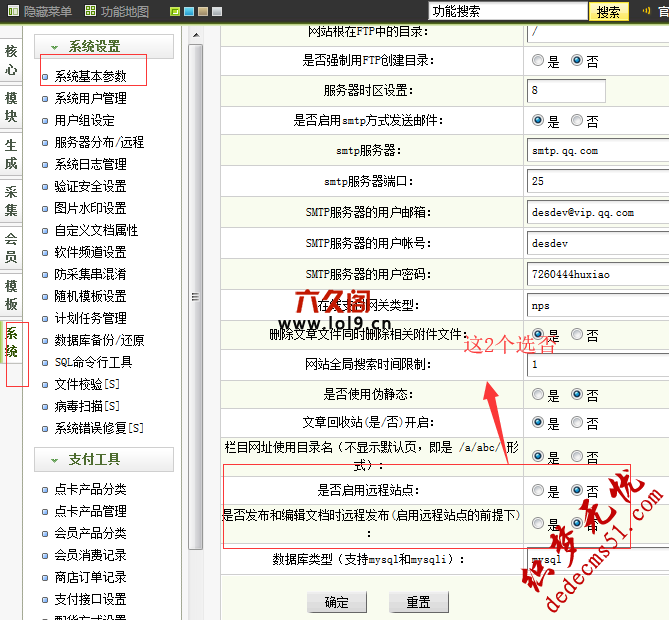
Task: Select 是 for 是否使用伪静态
Action: click(x=539, y=395)
